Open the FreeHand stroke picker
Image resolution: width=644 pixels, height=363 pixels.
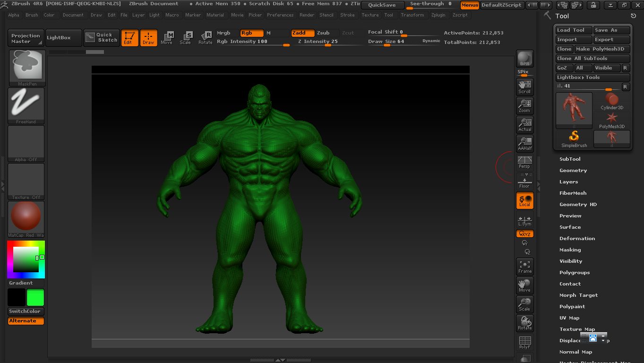pyautogui.click(x=26, y=106)
